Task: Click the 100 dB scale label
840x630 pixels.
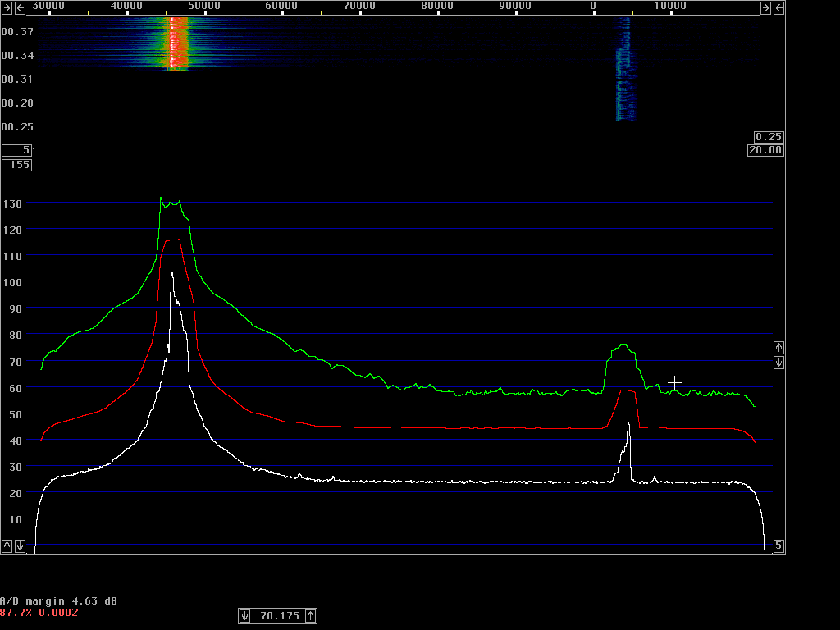Action: pos(12,282)
